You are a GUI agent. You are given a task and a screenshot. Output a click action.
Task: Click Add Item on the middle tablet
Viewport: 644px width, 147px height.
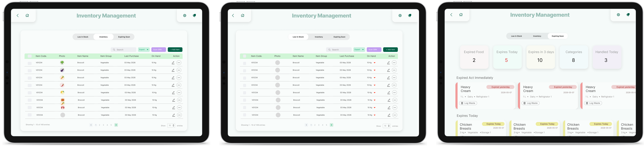(390, 50)
